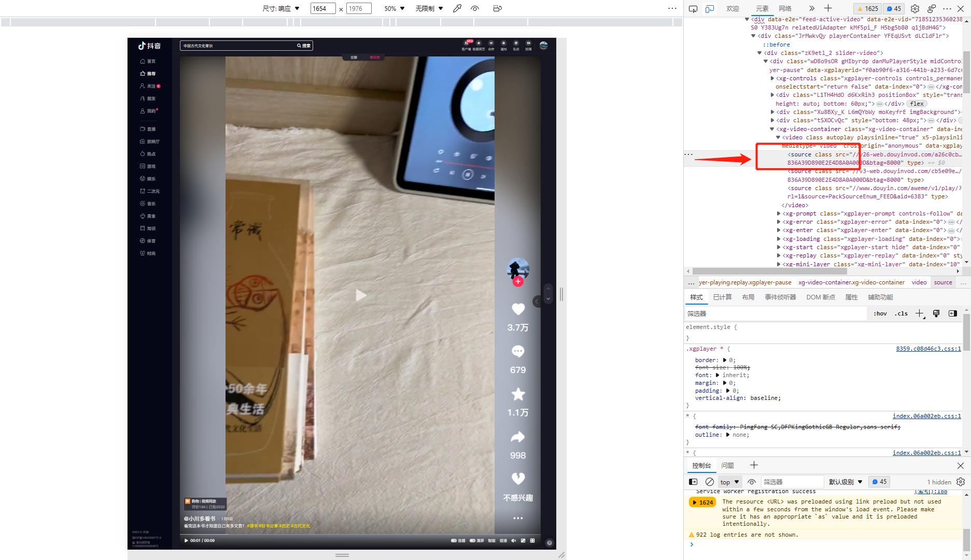Select the inspect element picker icon
Viewport: 971px width, 560px height.
(693, 8)
